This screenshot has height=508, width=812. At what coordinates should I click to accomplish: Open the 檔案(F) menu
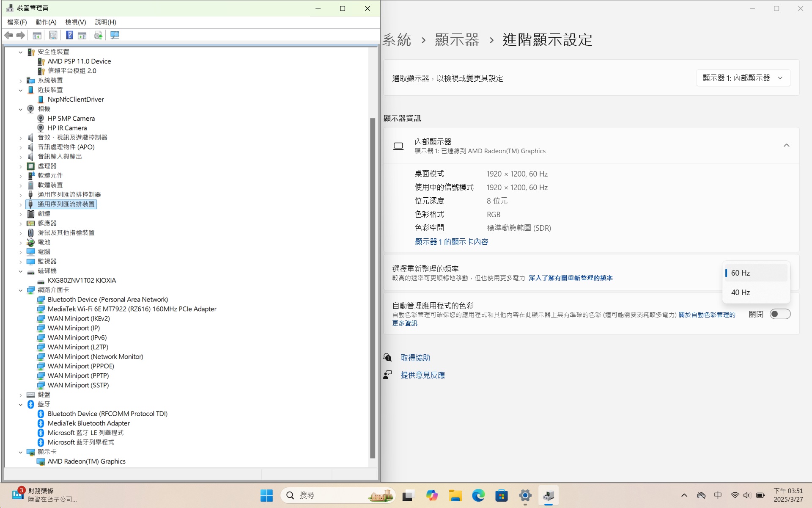pos(17,22)
